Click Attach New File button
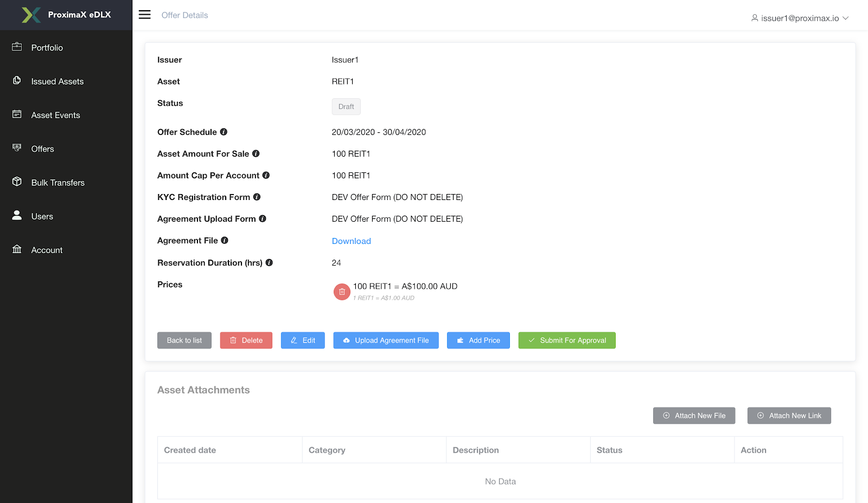This screenshot has width=868, height=503. (x=694, y=416)
